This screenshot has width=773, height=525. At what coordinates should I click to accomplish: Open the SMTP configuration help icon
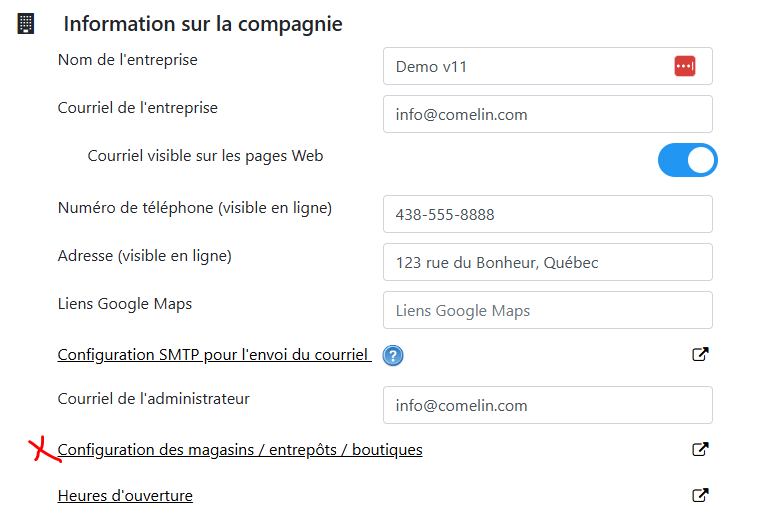pos(392,355)
